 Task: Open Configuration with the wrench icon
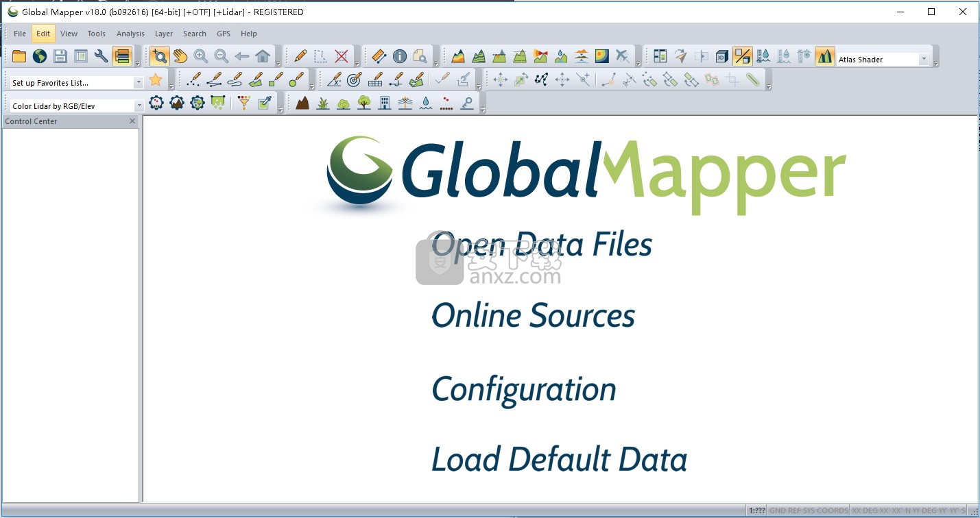101,56
